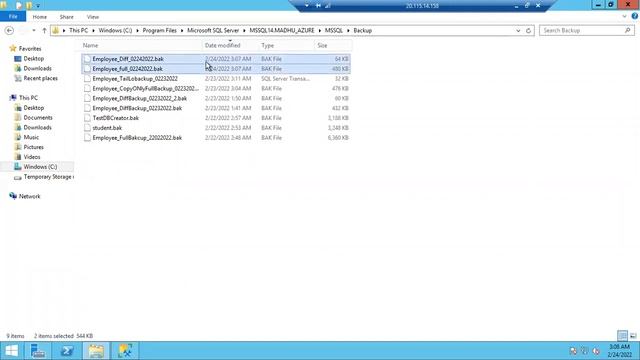Open the Windows Start button
Image resolution: width=640 pixels, height=360 pixels.
click(11, 351)
